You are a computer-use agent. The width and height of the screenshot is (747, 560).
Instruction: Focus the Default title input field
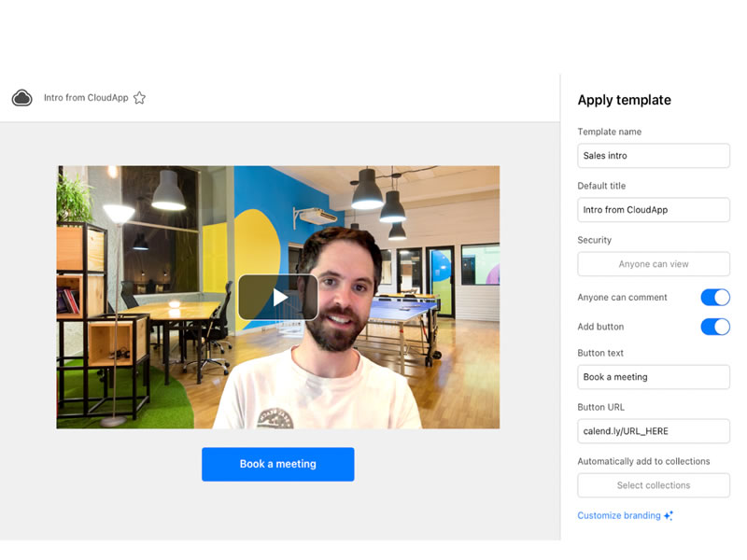(x=653, y=210)
